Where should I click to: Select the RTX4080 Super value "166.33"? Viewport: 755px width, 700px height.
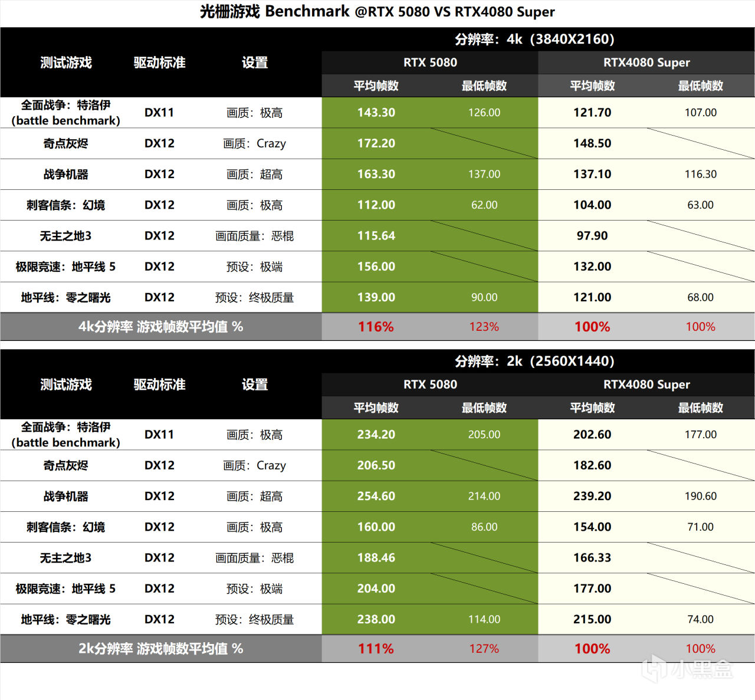[592, 558]
